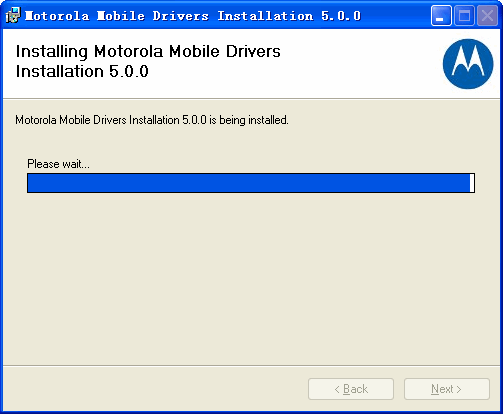Image resolution: width=503 pixels, height=414 pixels.
Task: Click the greyed-out maximize window button
Action: (464, 15)
